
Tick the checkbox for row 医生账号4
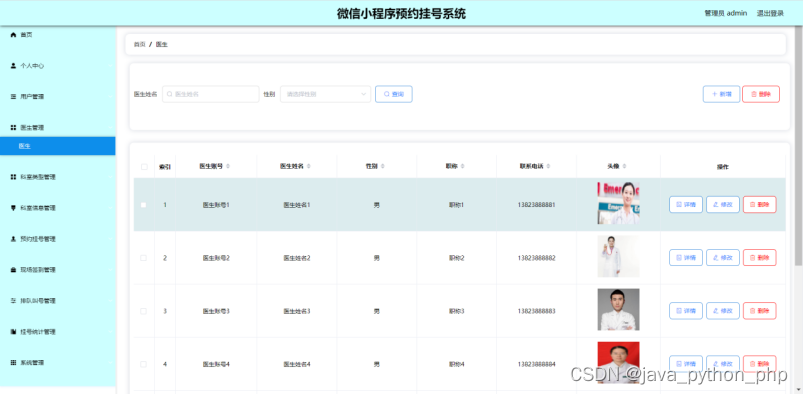click(144, 364)
